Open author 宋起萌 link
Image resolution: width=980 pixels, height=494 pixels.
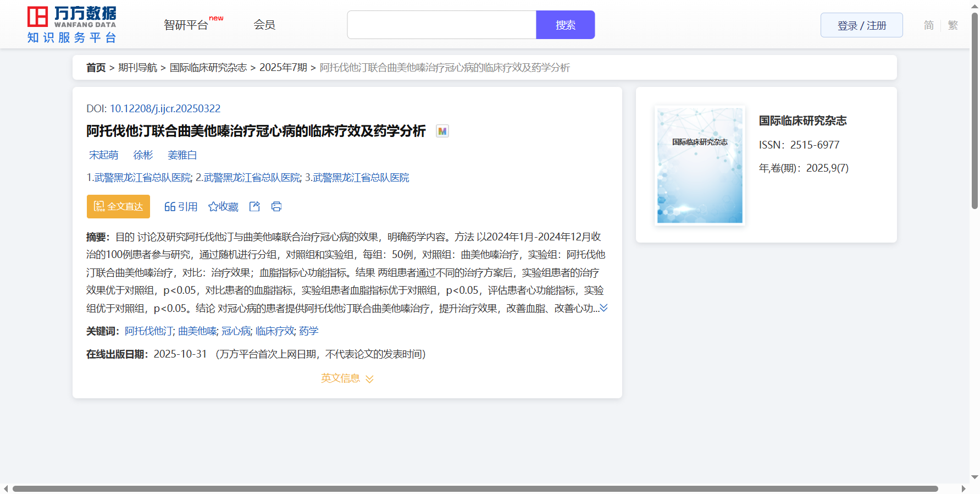coord(103,155)
